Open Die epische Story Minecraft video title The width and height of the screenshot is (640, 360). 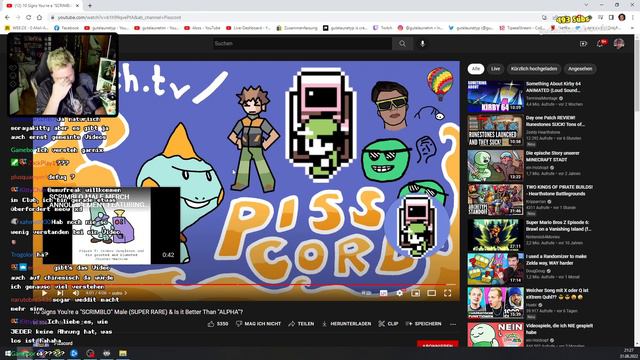pyautogui.click(x=552, y=156)
